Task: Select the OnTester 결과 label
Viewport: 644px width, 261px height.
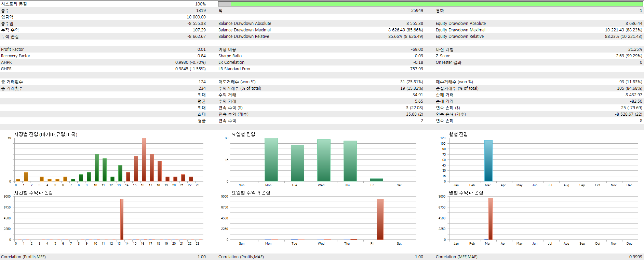Action: [448, 62]
